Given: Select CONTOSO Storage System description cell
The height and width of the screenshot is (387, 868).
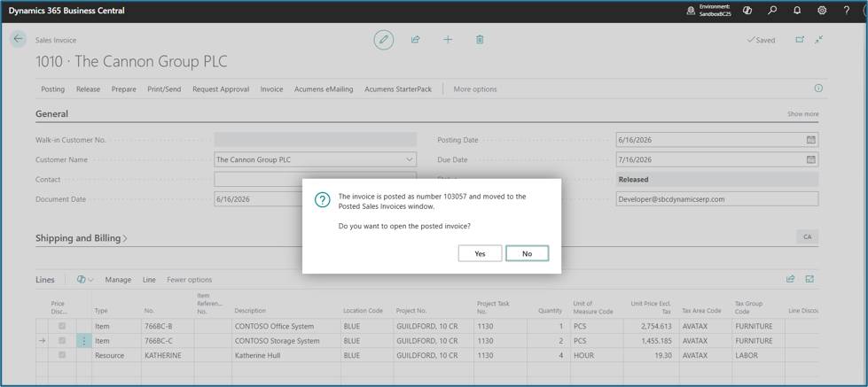Looking at the screenshot, I should pyautogui.click(x=285, y=341).
